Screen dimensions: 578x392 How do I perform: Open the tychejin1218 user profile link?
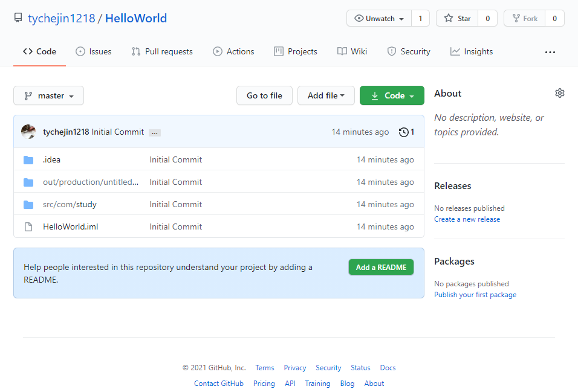click(x=62, y=18)
